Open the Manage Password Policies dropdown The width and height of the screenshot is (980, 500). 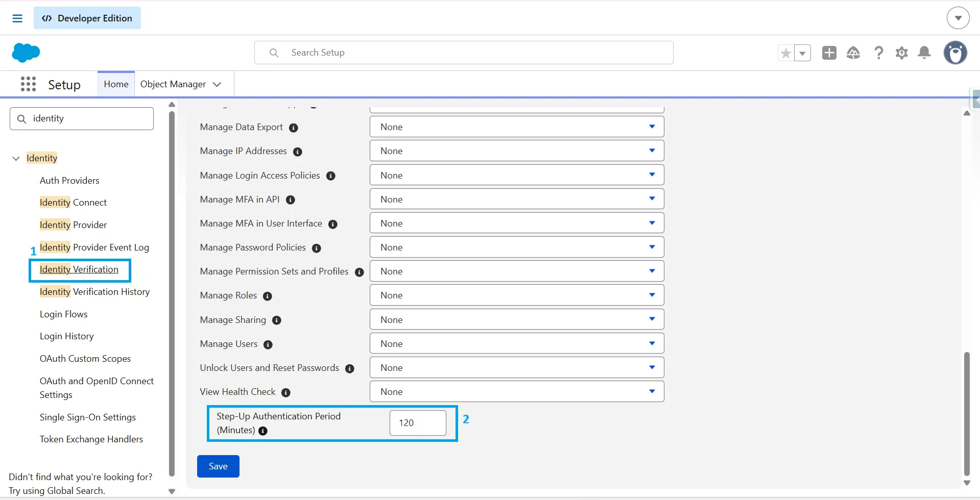pos(517,247)
